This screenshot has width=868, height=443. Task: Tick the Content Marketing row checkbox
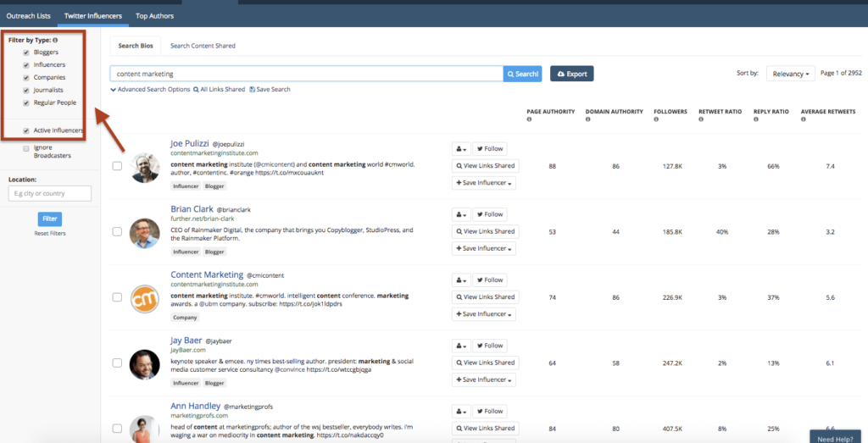(x=117, y=297)
